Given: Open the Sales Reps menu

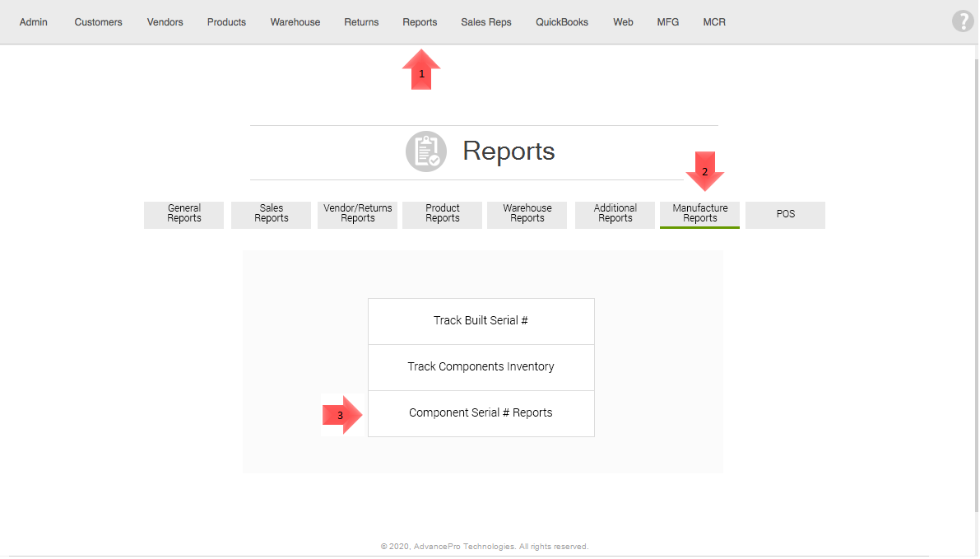Looking at the screenshot, I should tap(486, 22).
